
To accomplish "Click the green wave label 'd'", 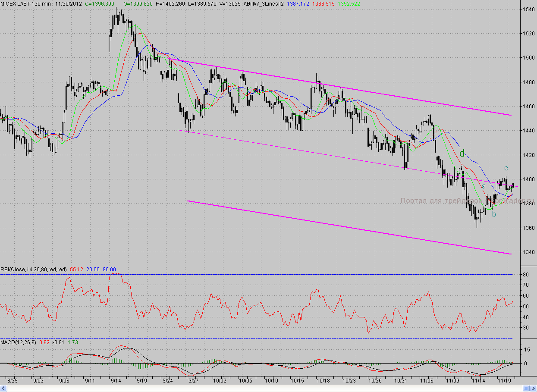I will click(x=462, y=153).
